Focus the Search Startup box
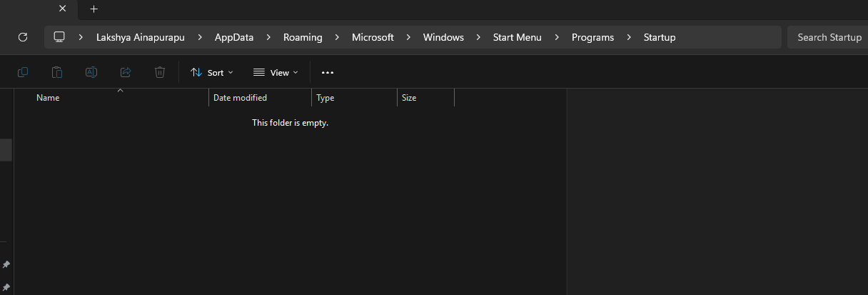Screen dimensions: 868x295 [828, 37]
